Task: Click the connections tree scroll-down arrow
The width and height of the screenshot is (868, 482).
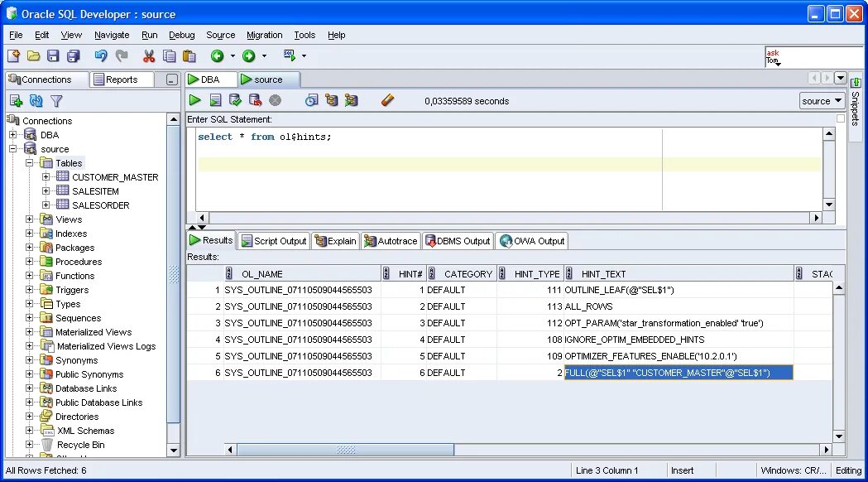Action: click(173, 451)
